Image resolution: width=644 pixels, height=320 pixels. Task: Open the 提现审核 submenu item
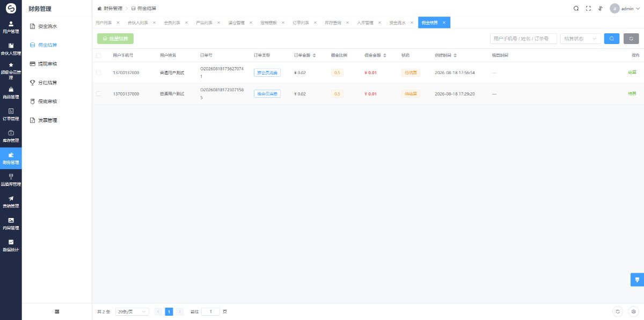click(57, 63)
